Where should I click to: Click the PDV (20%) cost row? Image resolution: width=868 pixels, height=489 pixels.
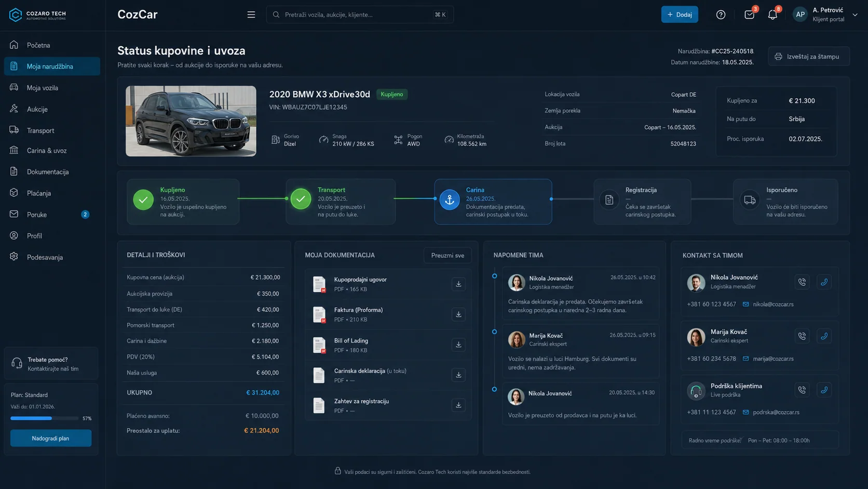click(203, 357)
